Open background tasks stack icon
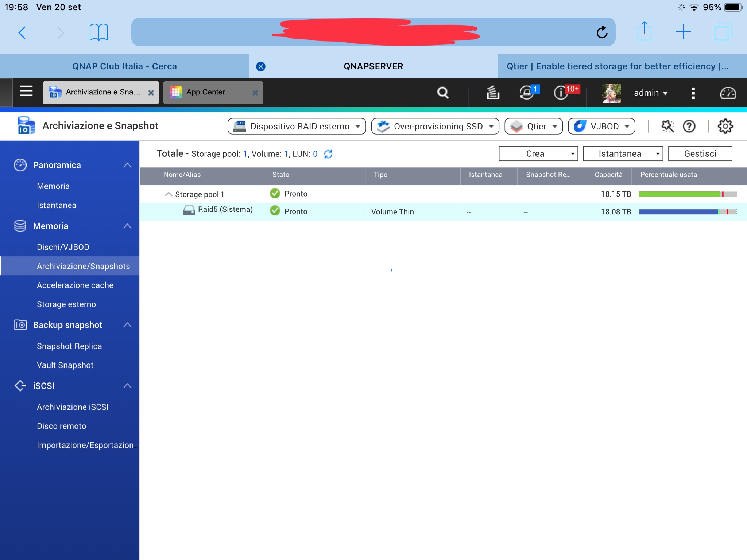Viewport: 747px width, 560px height. (493, 93)
